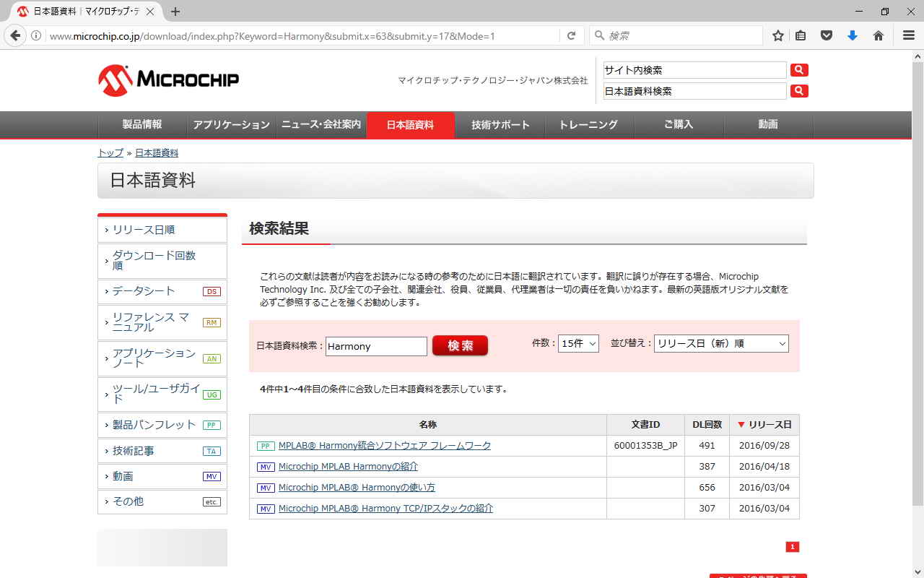Select 動画 MV in the sidebar
This screenshot has height=578, width=924.
[162, 476]
